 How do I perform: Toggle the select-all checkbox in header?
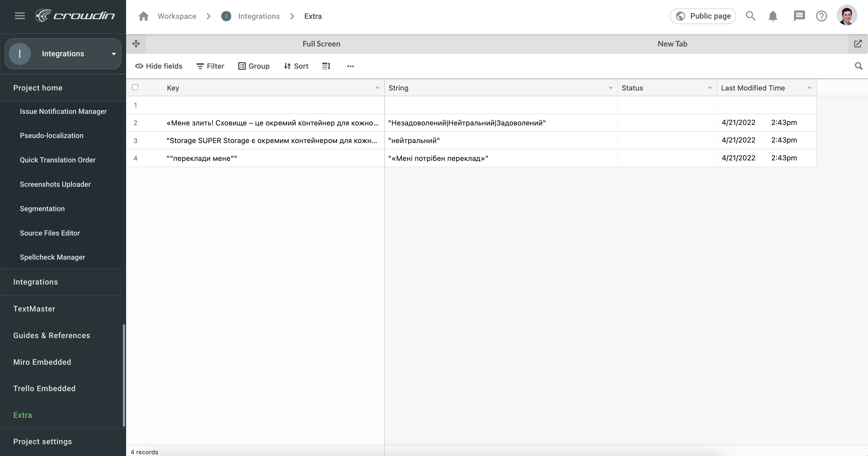pos(135,87)
